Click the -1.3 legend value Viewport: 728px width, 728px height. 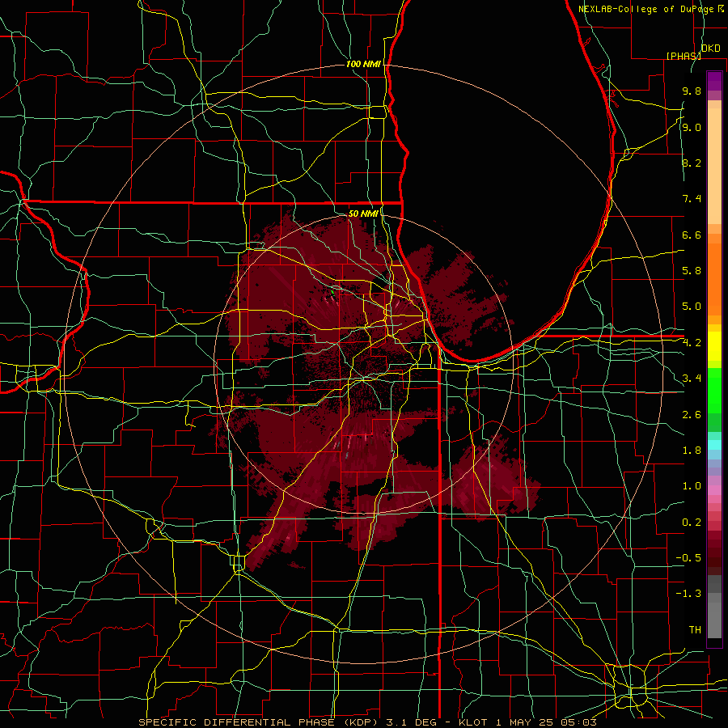click(688, 594)
